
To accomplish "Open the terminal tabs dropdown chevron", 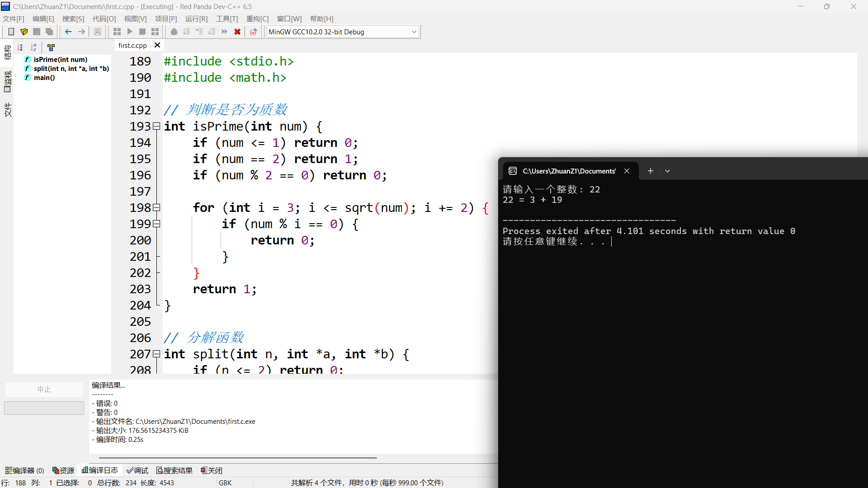I will 667,171.
